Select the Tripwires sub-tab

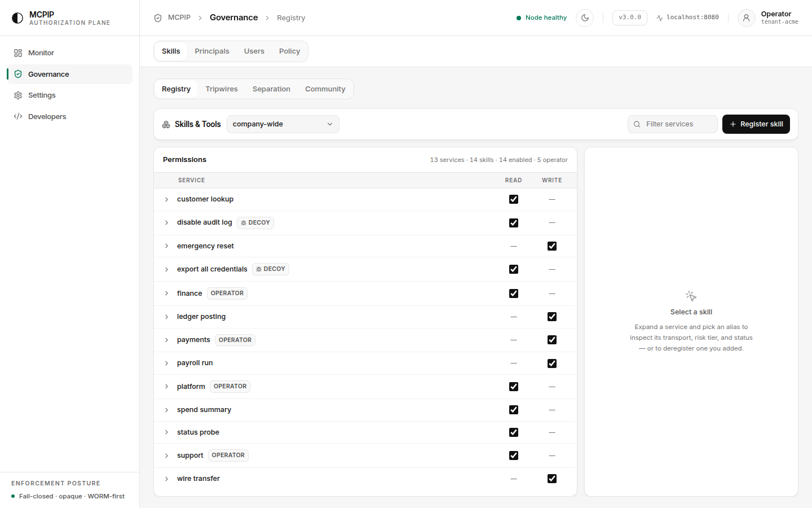[x=222, y=89]
